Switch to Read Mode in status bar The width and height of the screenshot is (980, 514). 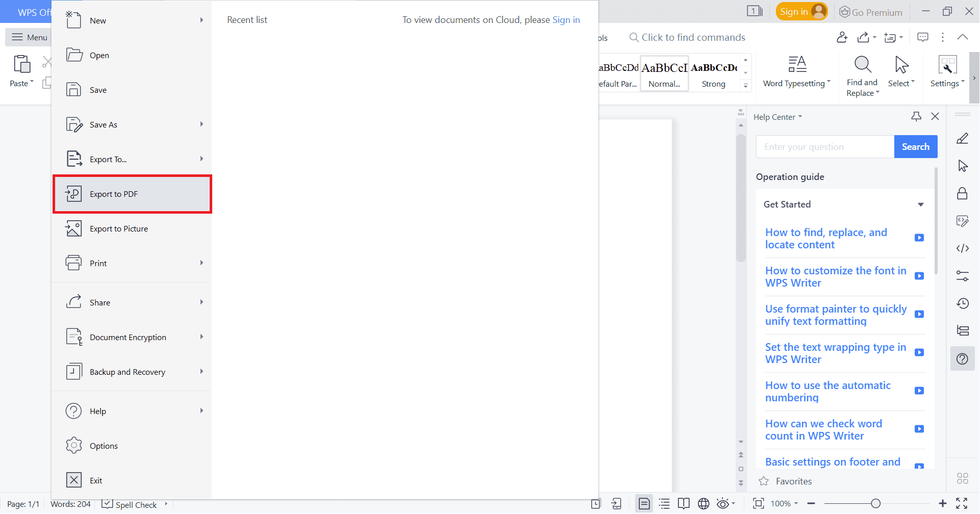tap(684, 504)
